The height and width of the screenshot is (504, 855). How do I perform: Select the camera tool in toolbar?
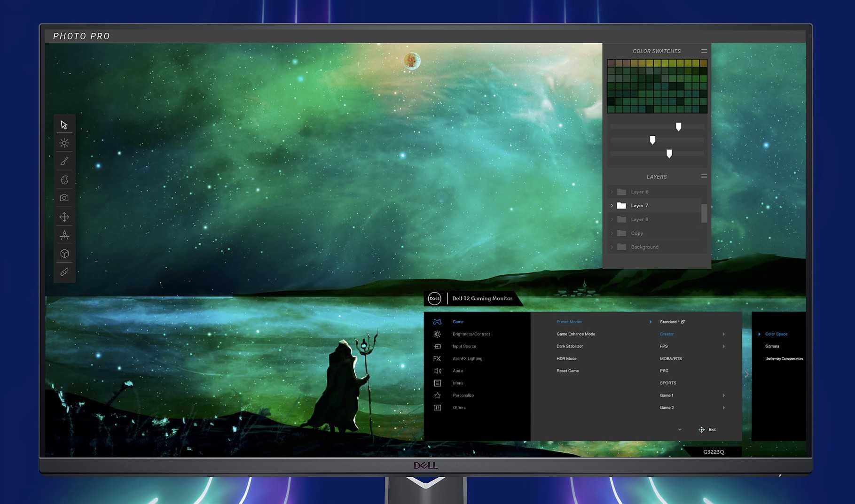tap(64, 198)
